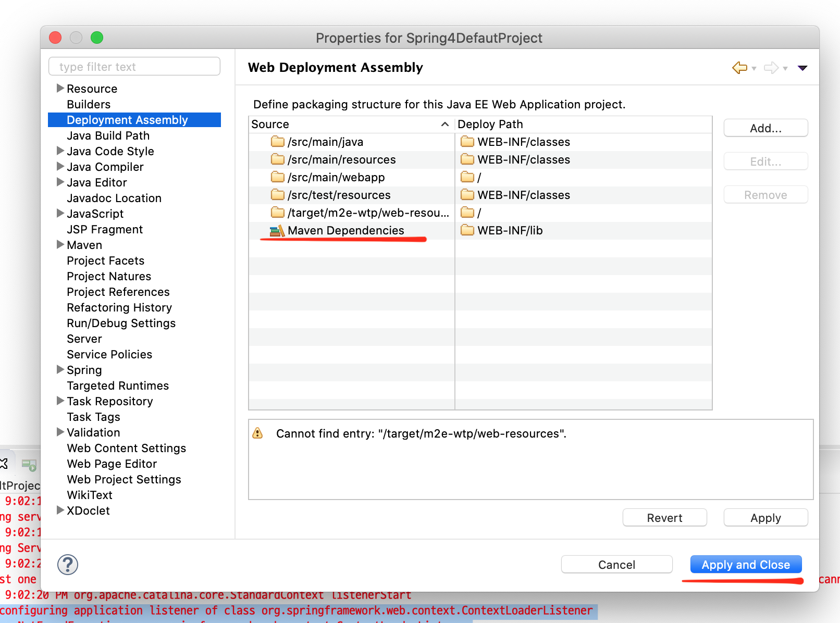The height and width of the screenshot is (623, 840).
Task: Select the Maven Dependencies row text
Action: (346, 230)
